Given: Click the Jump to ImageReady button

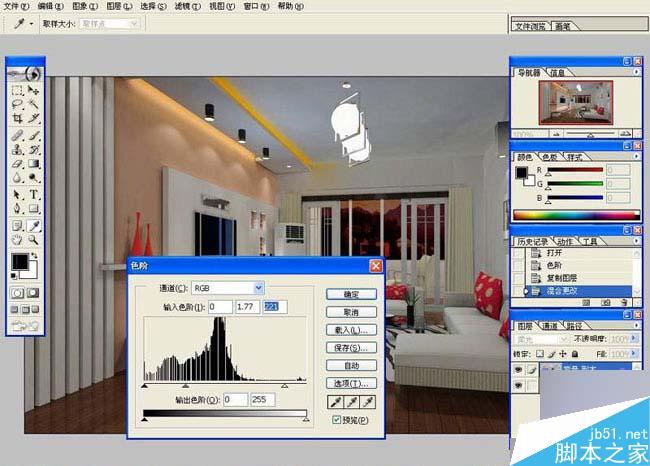Looking at the screenshot, I should (25, 327).
